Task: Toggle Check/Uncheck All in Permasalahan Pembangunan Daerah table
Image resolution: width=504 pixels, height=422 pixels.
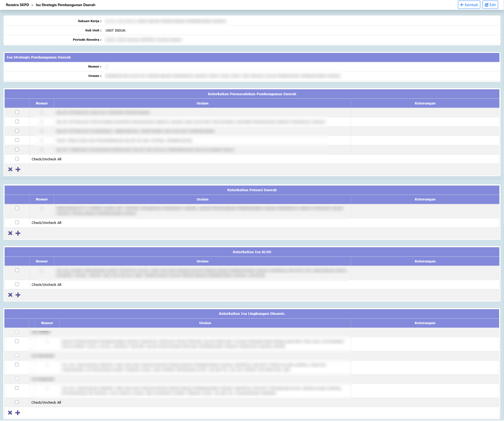Action: coord(17,159)
